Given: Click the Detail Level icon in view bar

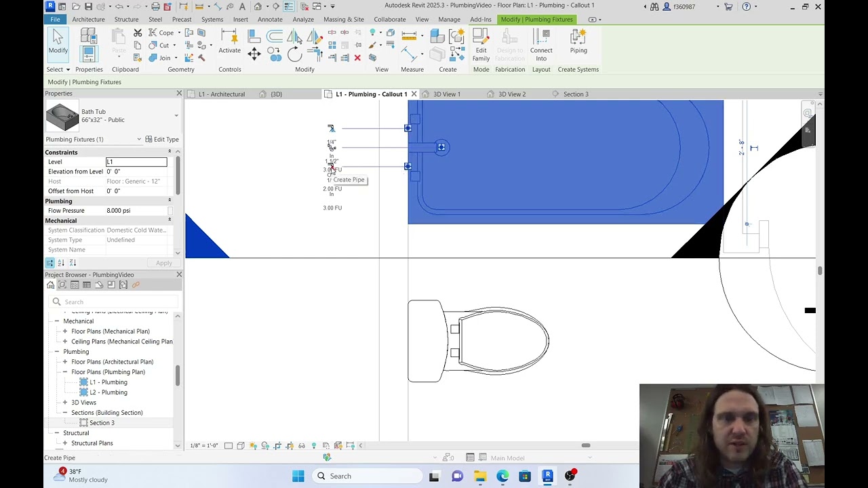Looking at the screenshot, I should click(x=229, y=445).
